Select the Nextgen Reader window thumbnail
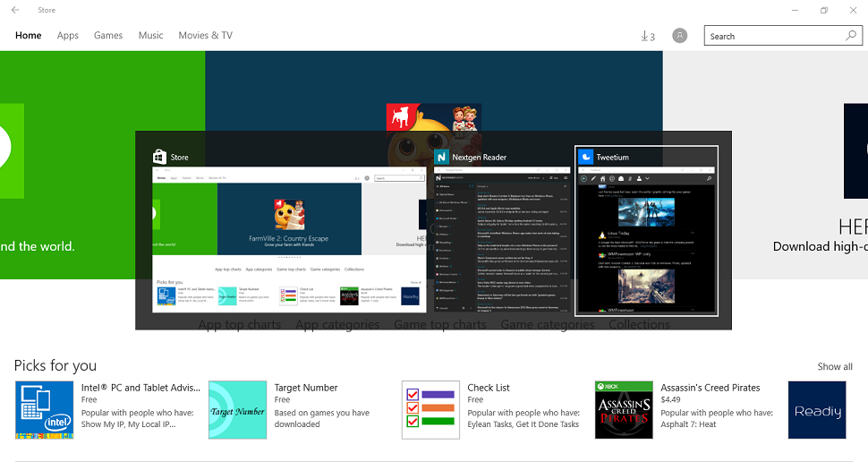 click(x=501, y=242)
